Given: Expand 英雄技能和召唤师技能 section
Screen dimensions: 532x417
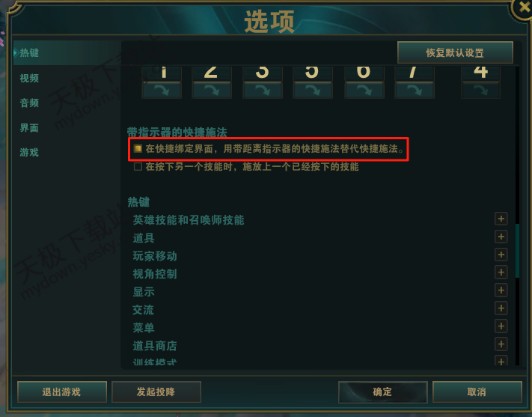Looking at the screenshot, I should (501, 219).
